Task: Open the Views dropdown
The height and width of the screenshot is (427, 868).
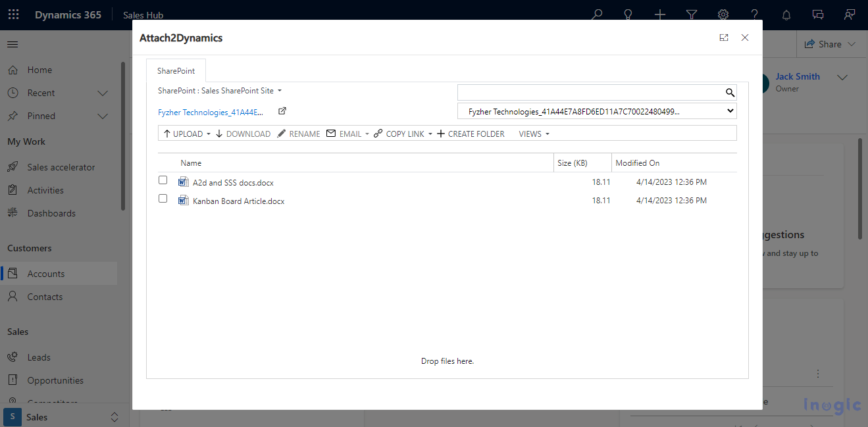Action: (x=534, y=134)
